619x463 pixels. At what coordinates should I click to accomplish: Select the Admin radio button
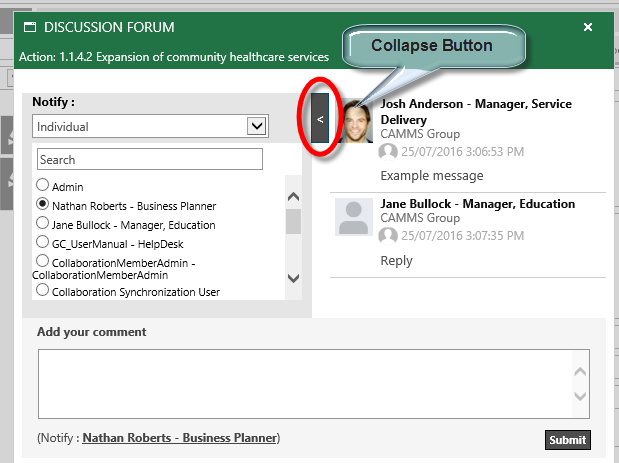(x=42, y=185)
